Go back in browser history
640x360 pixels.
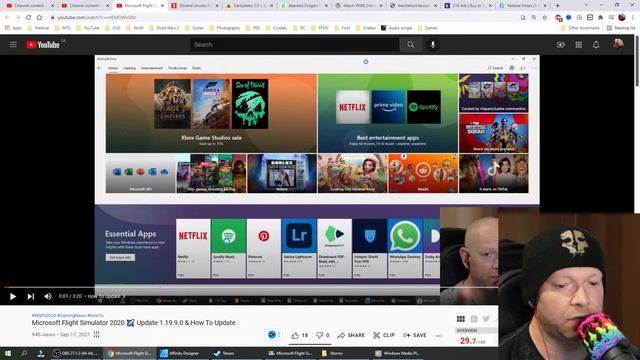(x=7, y=18)
